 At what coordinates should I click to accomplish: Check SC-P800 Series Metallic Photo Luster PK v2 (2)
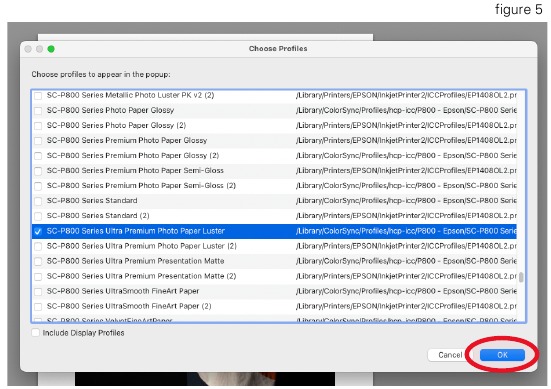click(38, 96)
